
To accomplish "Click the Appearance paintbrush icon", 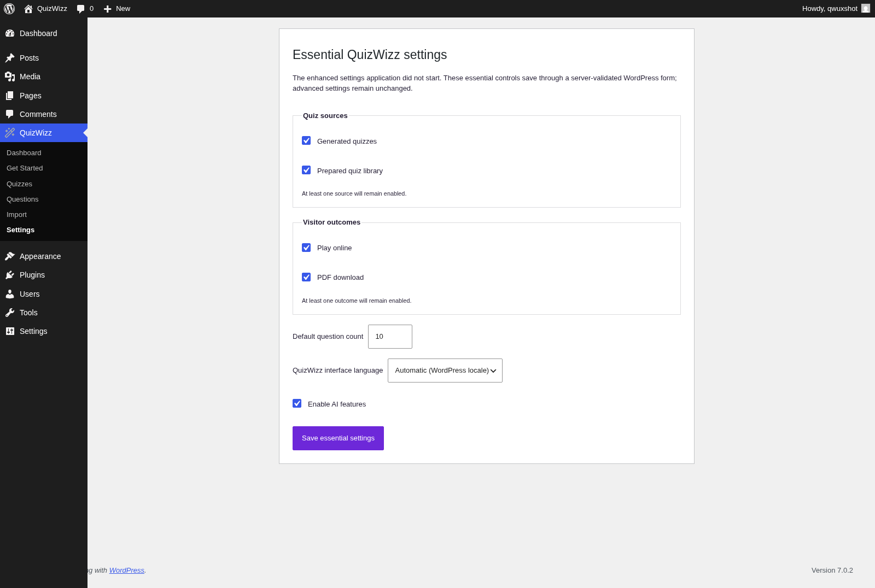I will (x=10, y=256).
